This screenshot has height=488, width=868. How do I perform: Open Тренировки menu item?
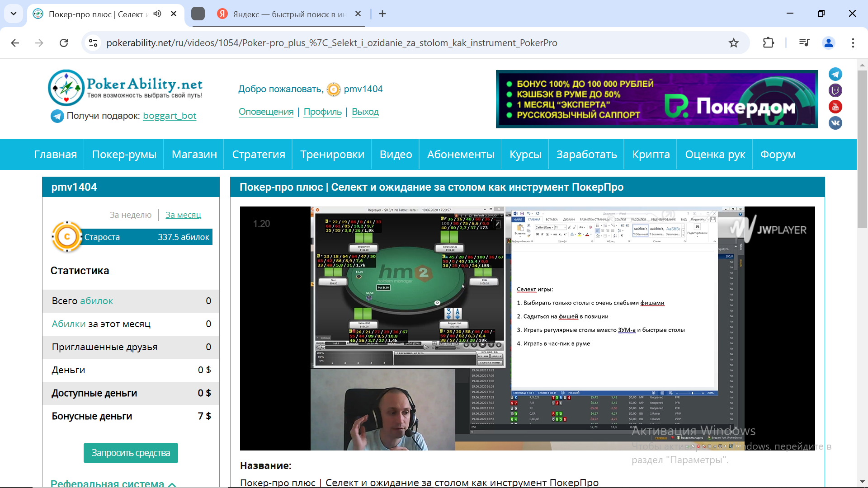coord(332,155)
